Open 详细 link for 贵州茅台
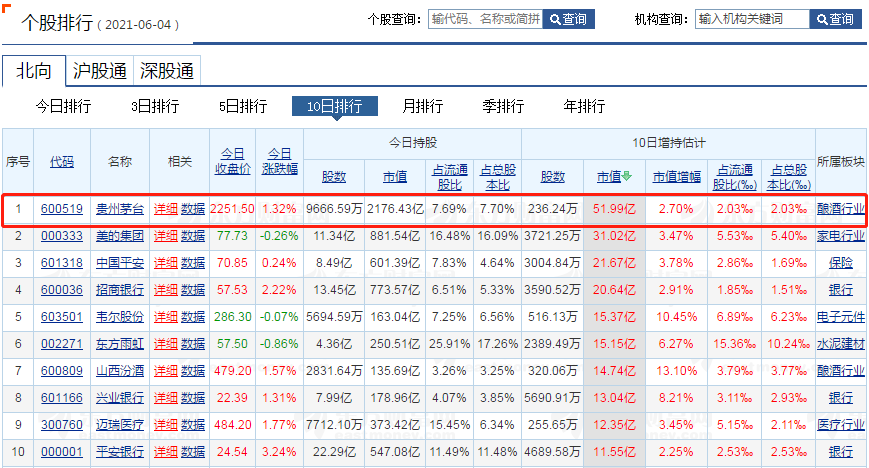Viewport: 869px width, 468px height. point(166,209)
